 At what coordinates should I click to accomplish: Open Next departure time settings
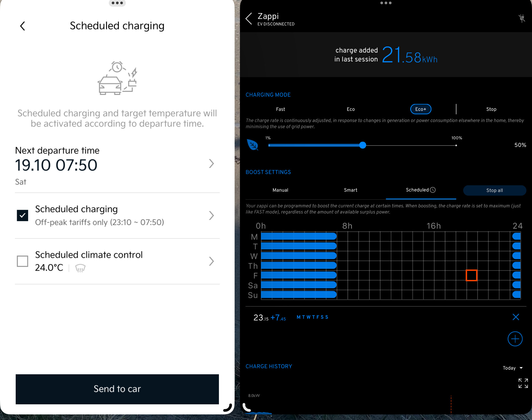tap(211, 163)
